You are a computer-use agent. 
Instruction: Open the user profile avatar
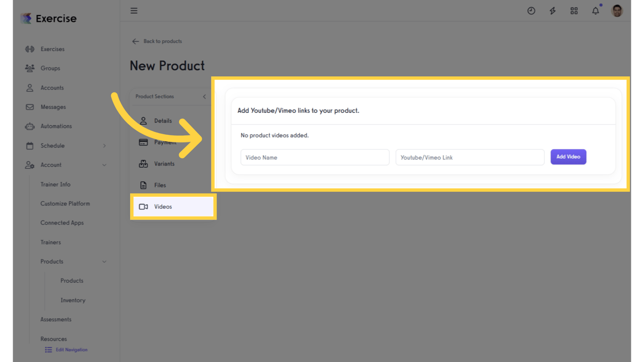coord(617,11)
